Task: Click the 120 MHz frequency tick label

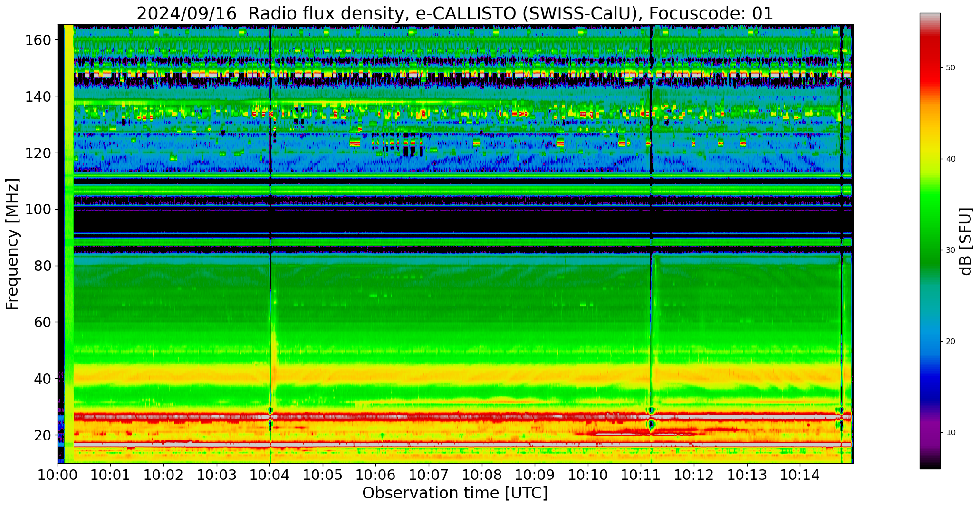Action: click(x=38, y=153)
